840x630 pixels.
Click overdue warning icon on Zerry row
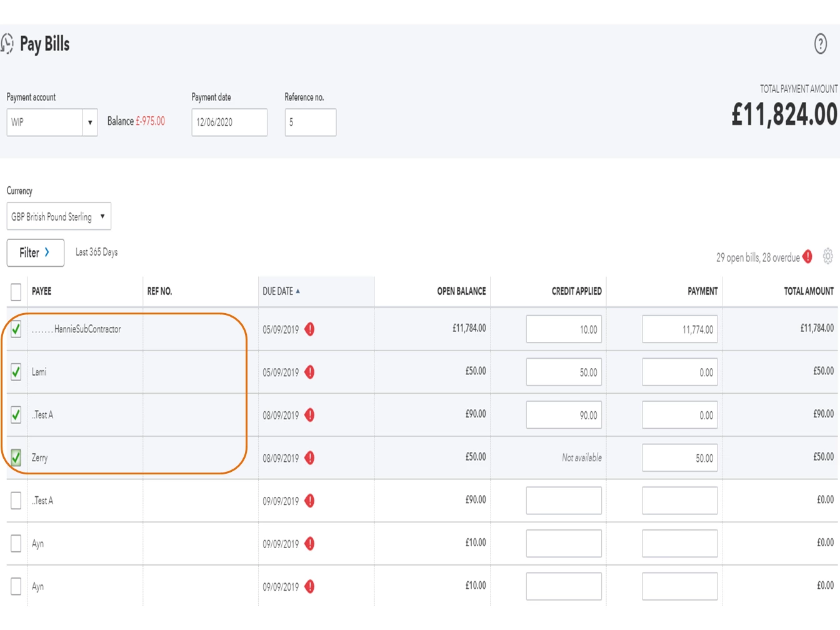[309, 458]
